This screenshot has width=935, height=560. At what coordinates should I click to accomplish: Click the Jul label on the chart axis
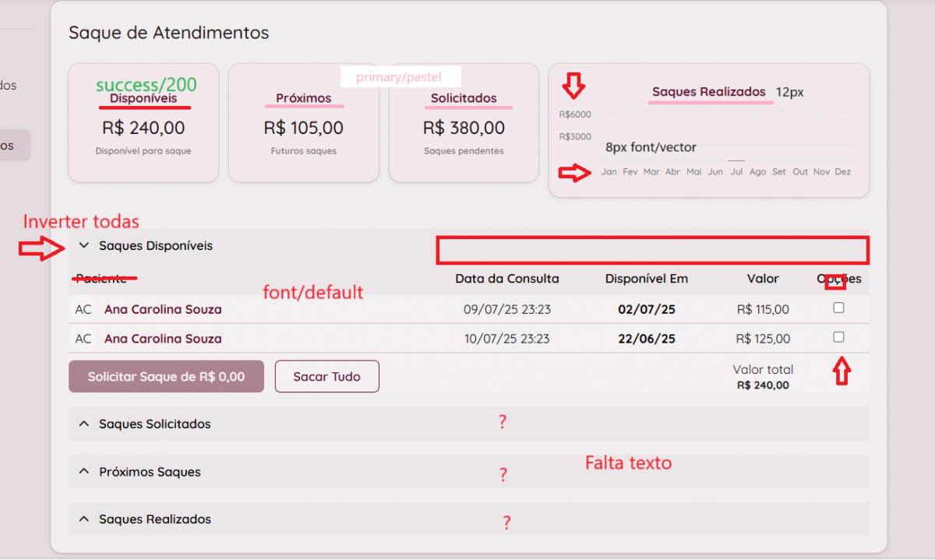pyautogui.click(x=736, y=171)
